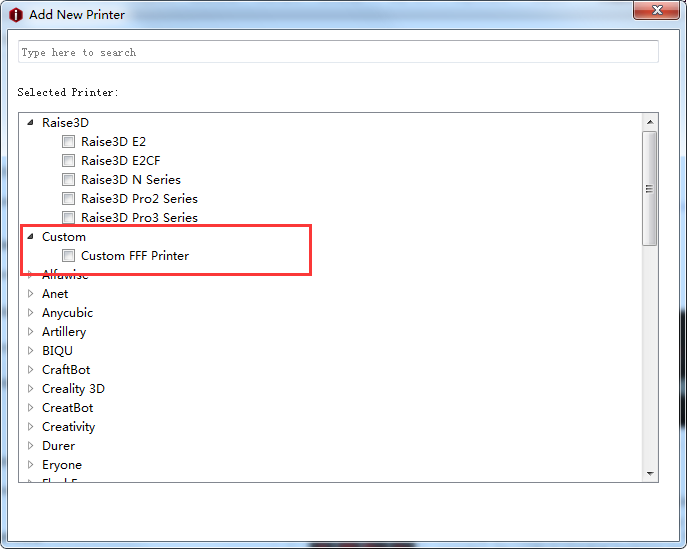687x549 pixels.
Task: Check the Raise3D E2CF checkbox
Action: (68, 160)
